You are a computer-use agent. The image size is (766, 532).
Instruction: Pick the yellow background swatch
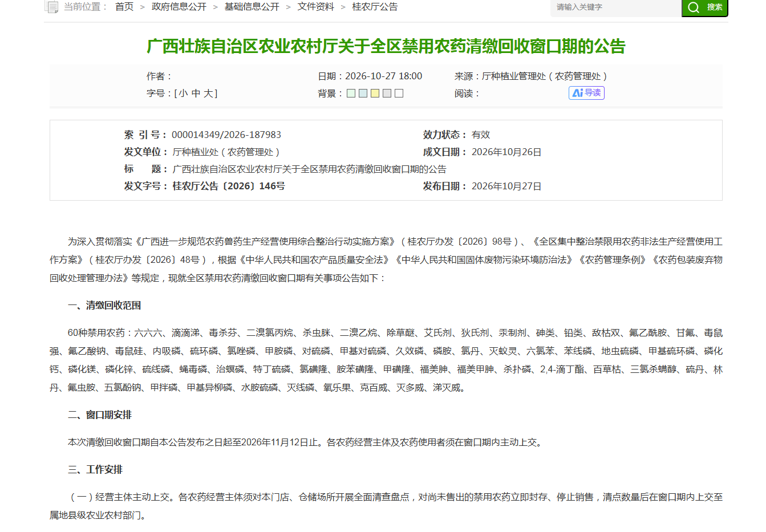click(x=375, y=94)
